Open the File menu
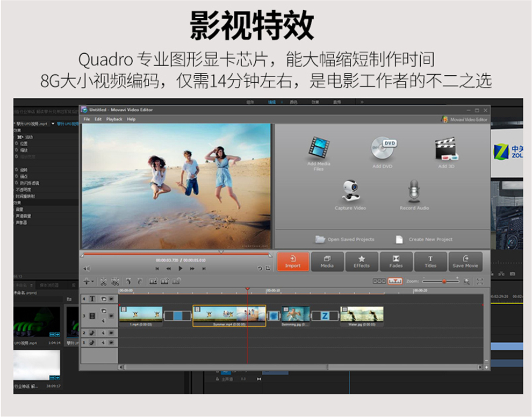532x417 pixels. tap(86, 119)
